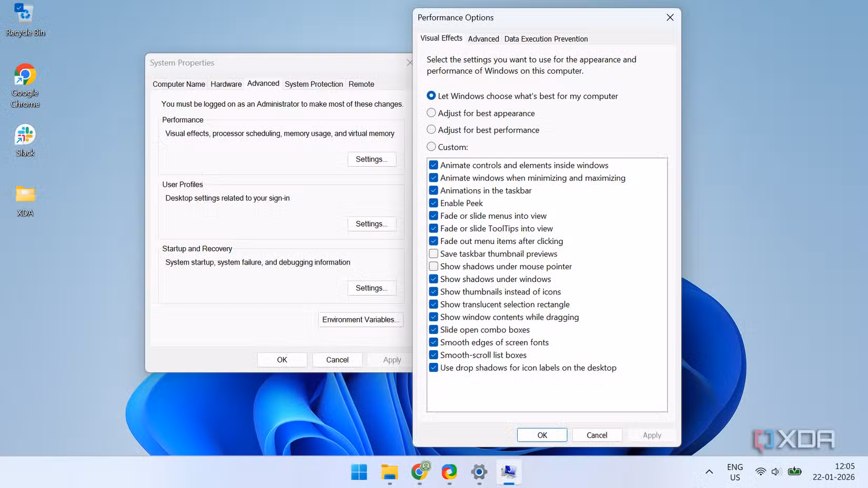Open the Slack desktop shortcut

(25, 140)
